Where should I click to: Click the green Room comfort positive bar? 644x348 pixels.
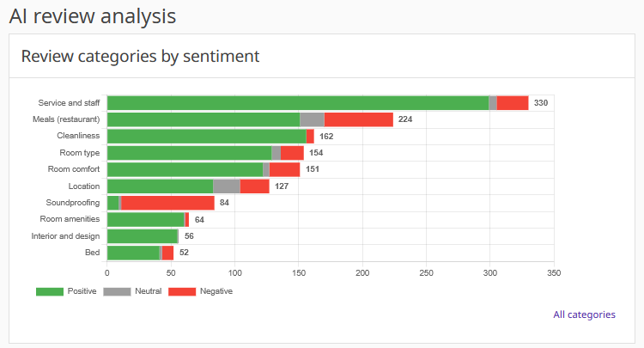click(185, 169)
